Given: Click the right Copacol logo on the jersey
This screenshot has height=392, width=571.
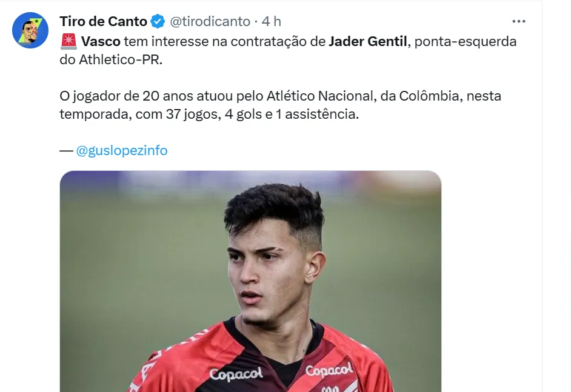Looking at the screenshot, I should click(329, 370).
